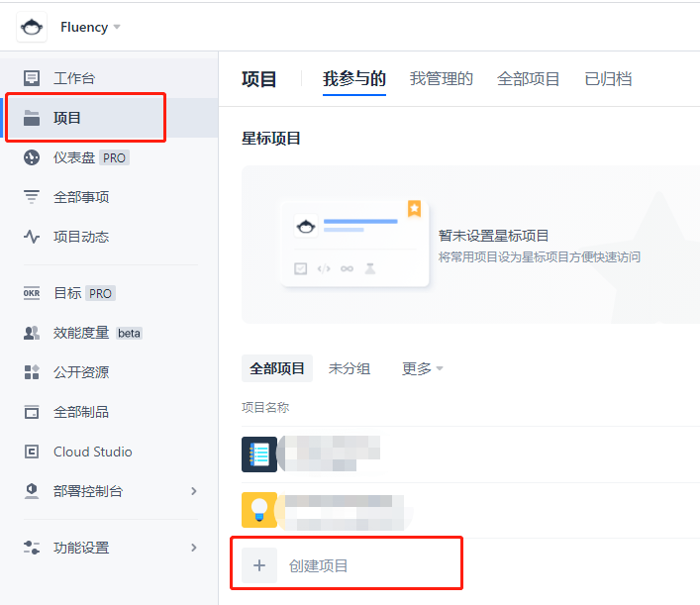Image resolution: width=700 pixels, height=605 pixels.
Task: Switch to the 已归档 tab
Action: pyautogui.click(x=608, y=79)
